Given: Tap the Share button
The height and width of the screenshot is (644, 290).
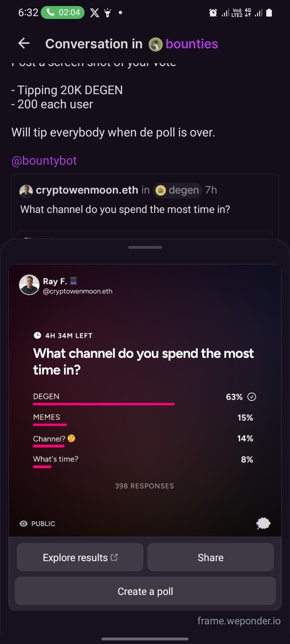Looking at the screenshot, I should (211, 557).
